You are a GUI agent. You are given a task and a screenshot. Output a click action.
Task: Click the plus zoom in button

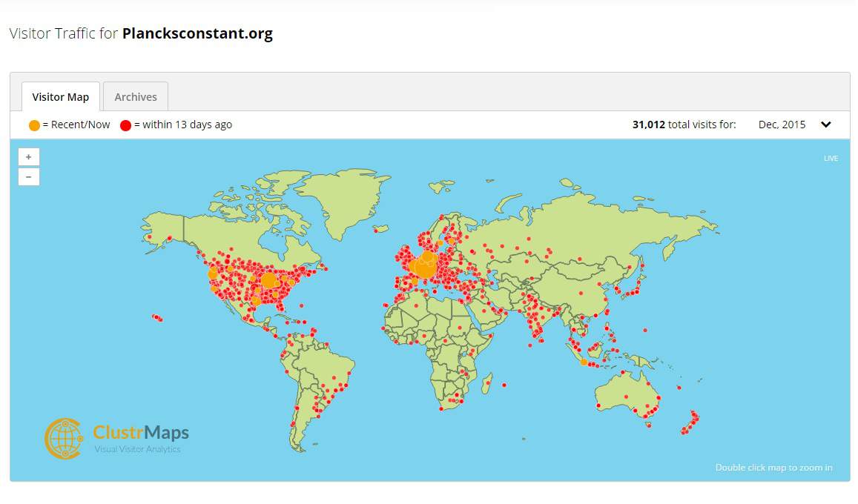tap(28, 157)
